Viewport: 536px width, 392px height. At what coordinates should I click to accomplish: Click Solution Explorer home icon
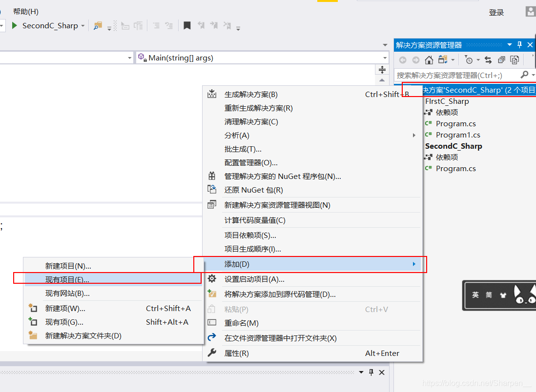429,60
